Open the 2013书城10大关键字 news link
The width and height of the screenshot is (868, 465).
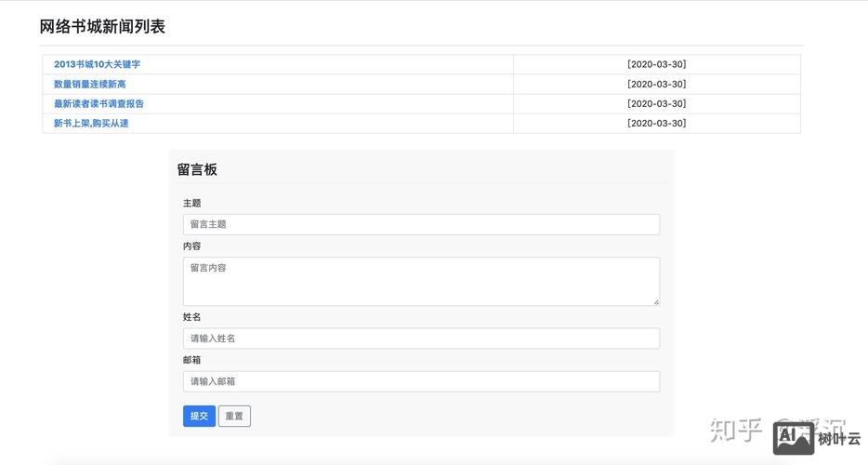[97, 64]
